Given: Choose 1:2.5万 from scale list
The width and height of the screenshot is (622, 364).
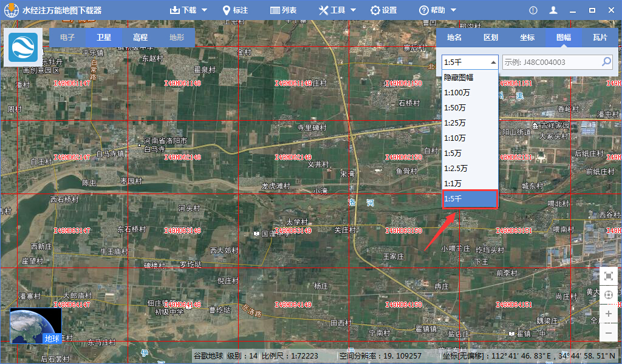Looking at the screenshot, I should click(x=470, y=168).
